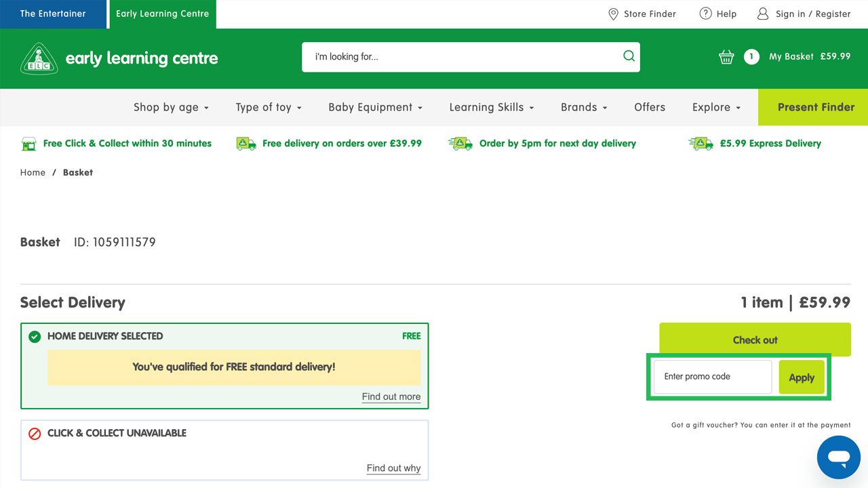The width and height of the screenshot is (868, 488).
Task: Click the green check icon for Home Delivery
Action: [x=35, y=336]
